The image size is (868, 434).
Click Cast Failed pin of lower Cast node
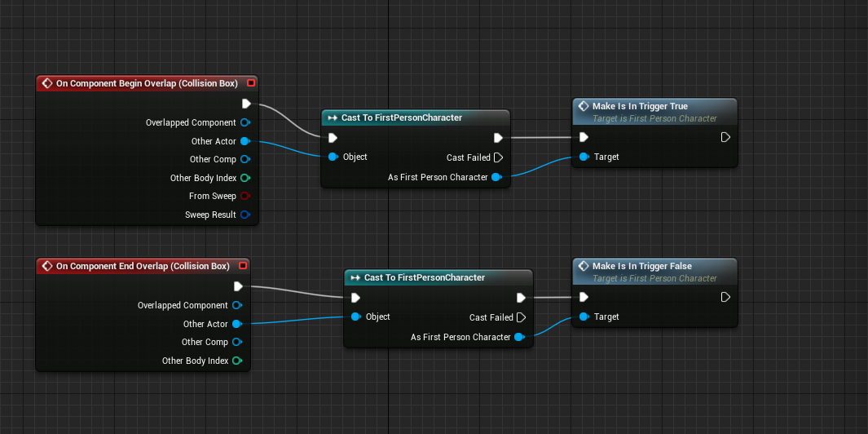pyautogui.click(x=520, y=317)
